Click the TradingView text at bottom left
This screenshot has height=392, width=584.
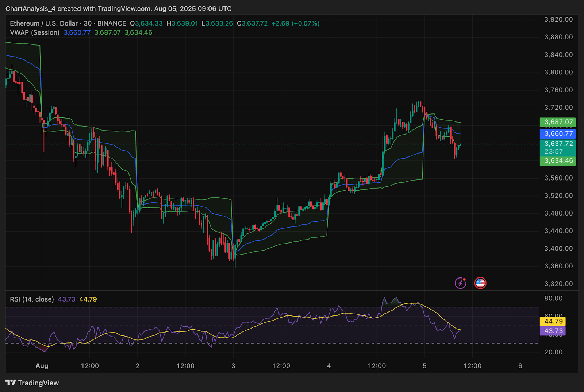click(38, 383)
